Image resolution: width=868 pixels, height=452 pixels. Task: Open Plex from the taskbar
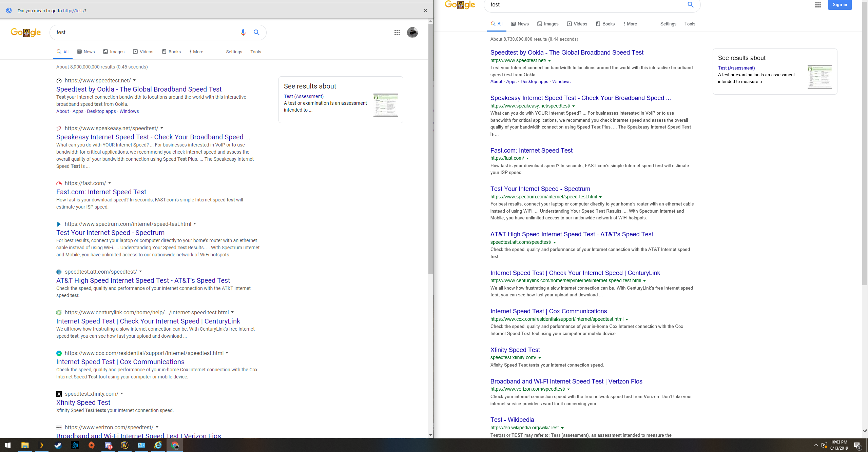(x=41, y=445)
